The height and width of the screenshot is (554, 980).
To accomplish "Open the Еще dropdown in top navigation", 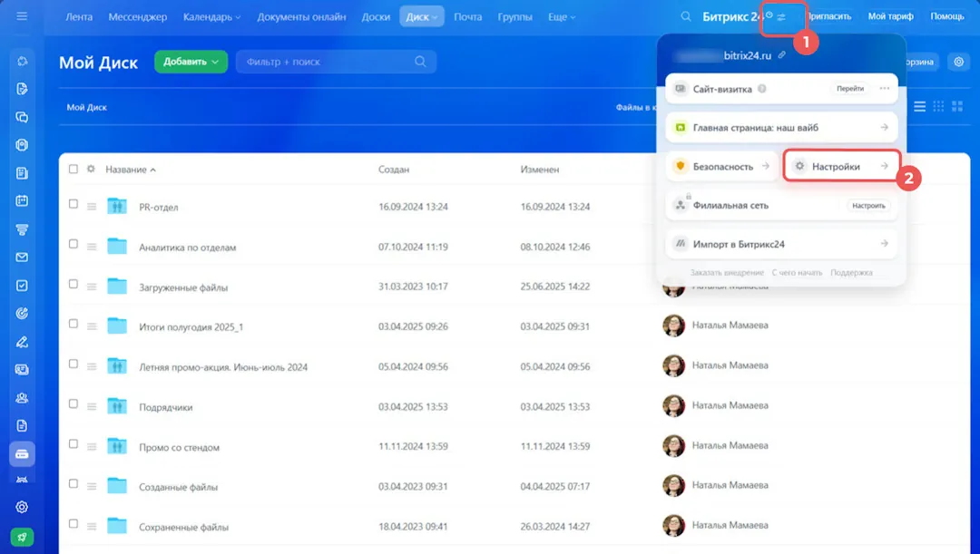I will point(563,16).
